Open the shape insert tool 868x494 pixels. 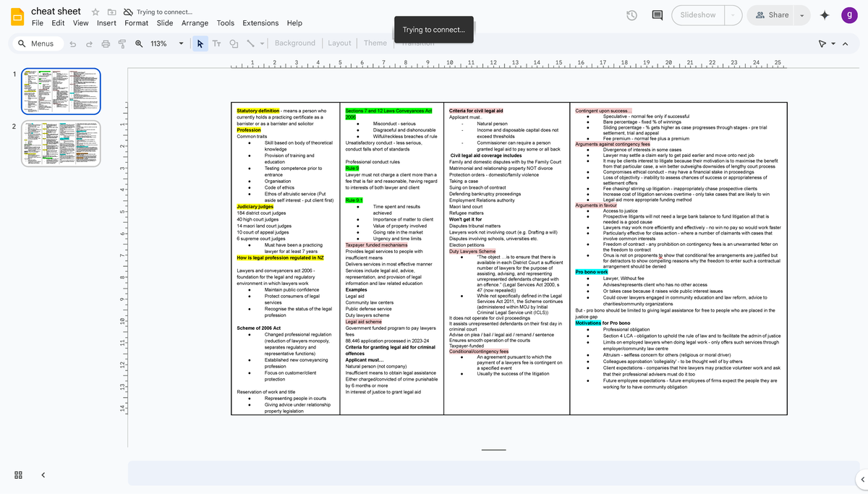233,43
